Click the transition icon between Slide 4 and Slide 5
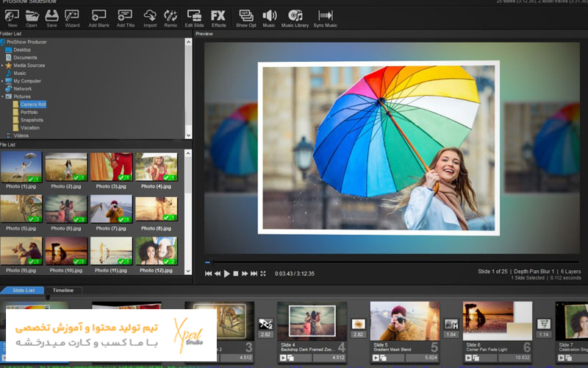The image size is (588, 368). pos(358,324)
